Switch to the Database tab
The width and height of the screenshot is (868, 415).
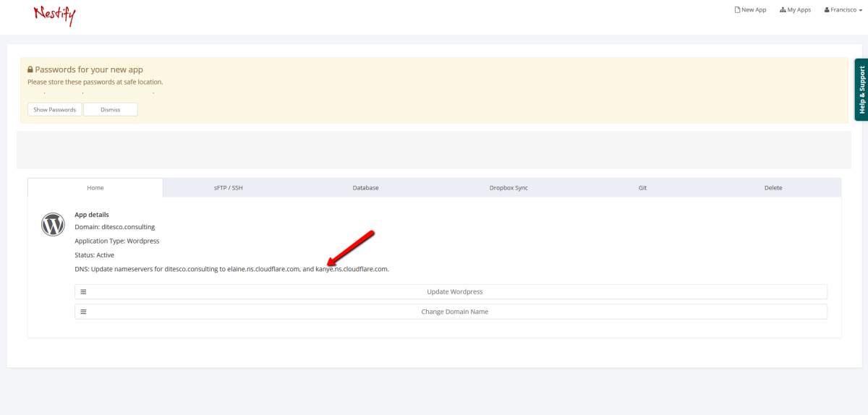click(x=365, y=188)
